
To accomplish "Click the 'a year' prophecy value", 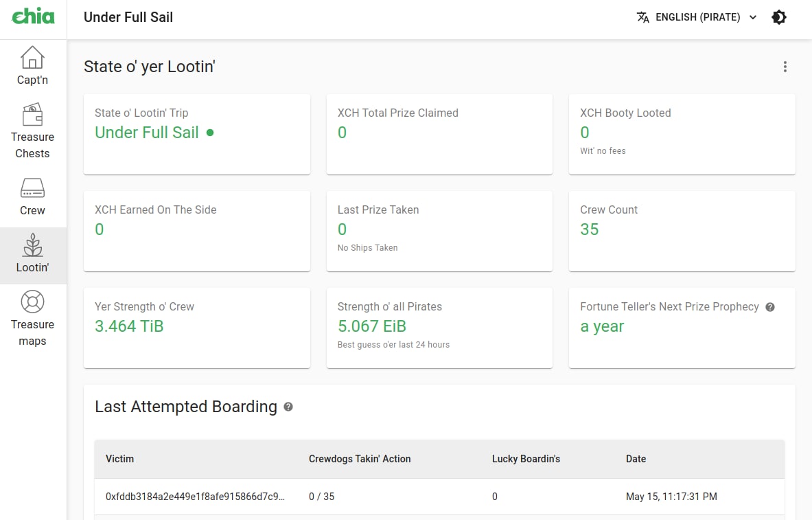I will [x=602, y=326].
